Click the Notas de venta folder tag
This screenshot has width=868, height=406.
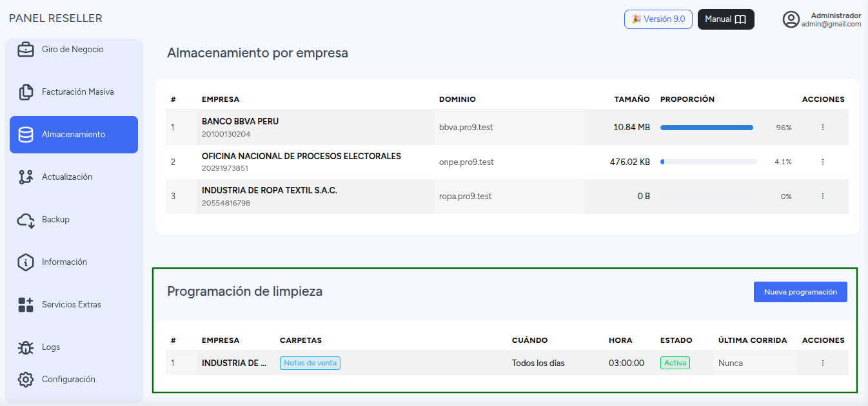[310, 363]
